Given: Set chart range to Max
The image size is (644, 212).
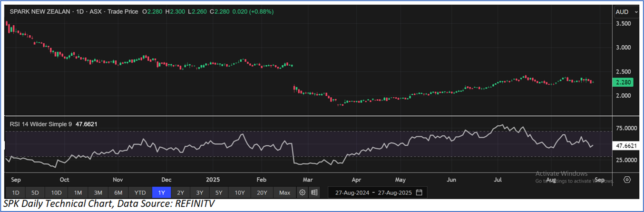Looking at the screenshot, I should tap(284, 192).
